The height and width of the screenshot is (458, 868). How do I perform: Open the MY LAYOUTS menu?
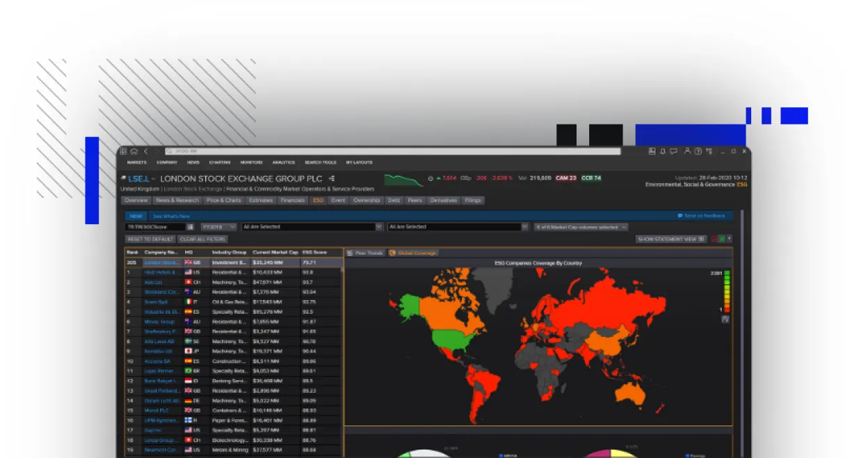[x=360, y=162]
